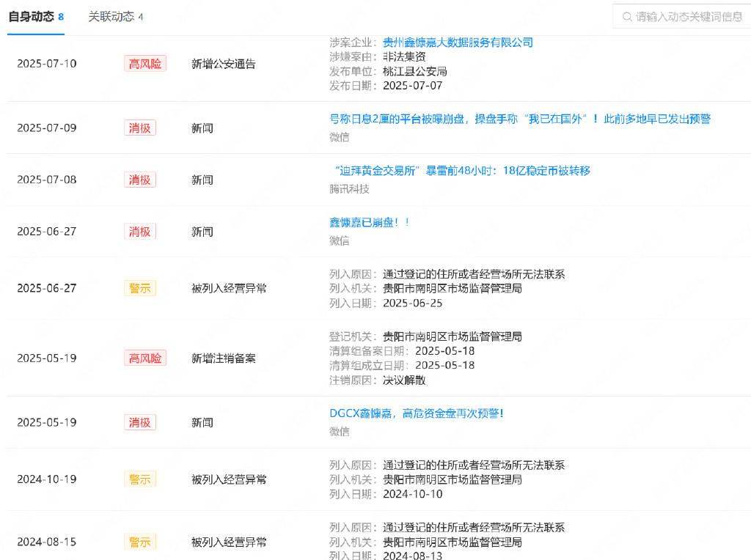Viewport: 751px width, 560px height.
Task: Click the 警示 tag on the 2024-08-15 row
Action: click(x=139, y=542)
